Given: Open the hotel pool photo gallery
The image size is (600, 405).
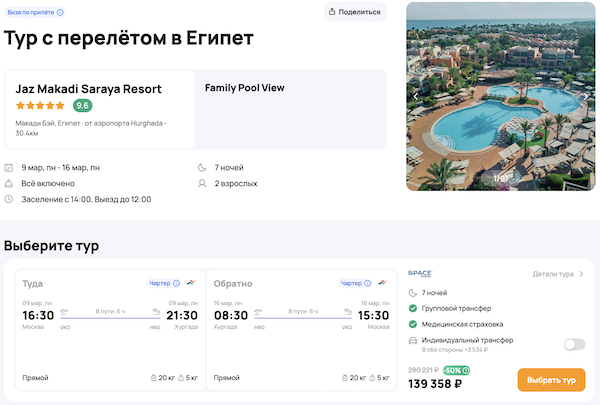Looking at the screenshot, I should pyautogui.click(x=500, y=96).
